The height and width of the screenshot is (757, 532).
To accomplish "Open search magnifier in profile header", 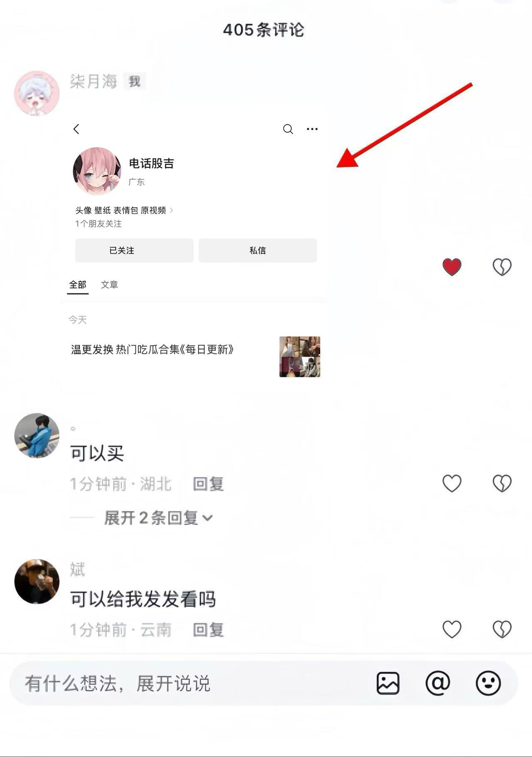I will point(288,129).
